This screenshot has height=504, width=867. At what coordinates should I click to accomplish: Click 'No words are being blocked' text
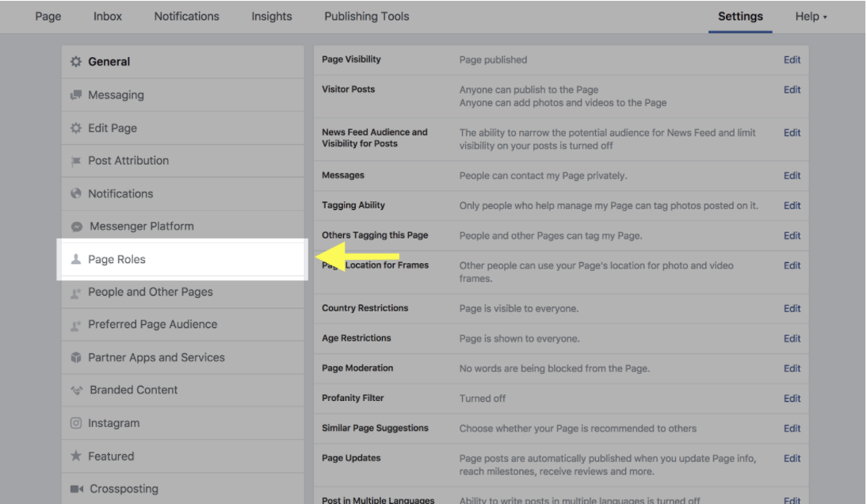[554, 368]
